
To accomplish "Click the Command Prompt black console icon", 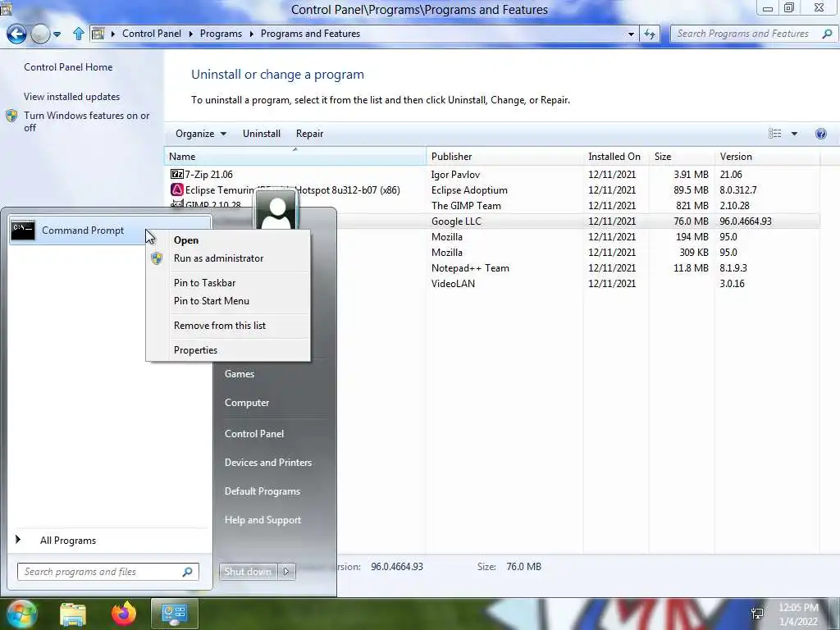I will tap(23, 231).
